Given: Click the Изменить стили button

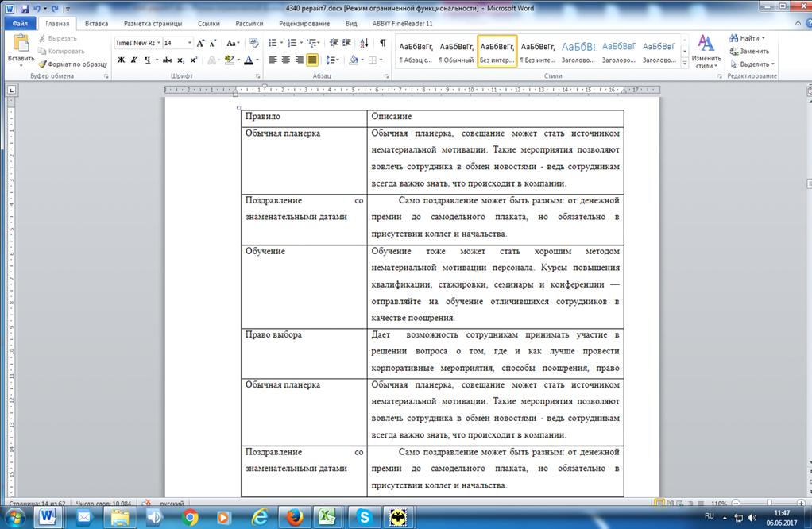Looking at the screenshot, I should (x=706, y=52).
